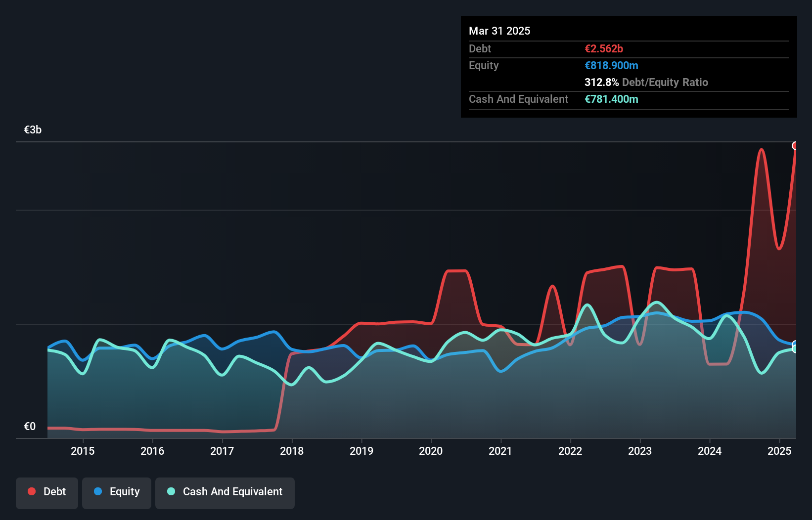Screen dimensions: 812x520
Task: Click the €2.562b debt value
Action: point(604,48)
